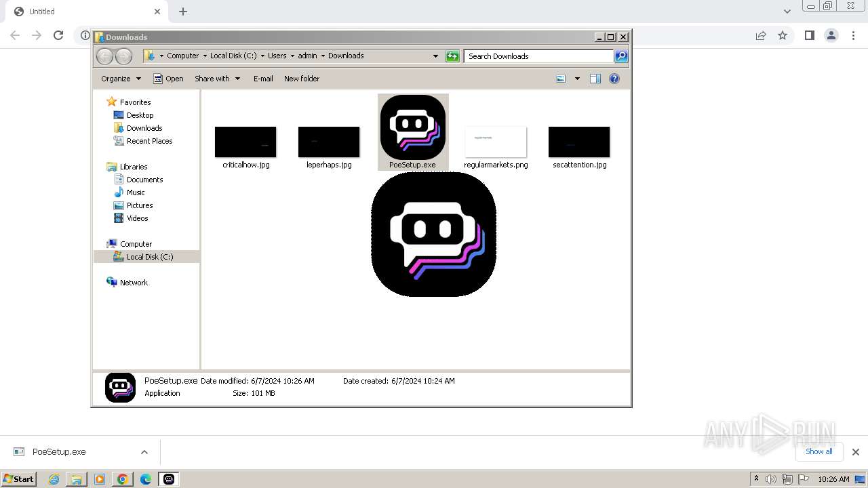Open Explorer help icon
The width and height of the screenshot is (868, 488).
pos(614,79)
